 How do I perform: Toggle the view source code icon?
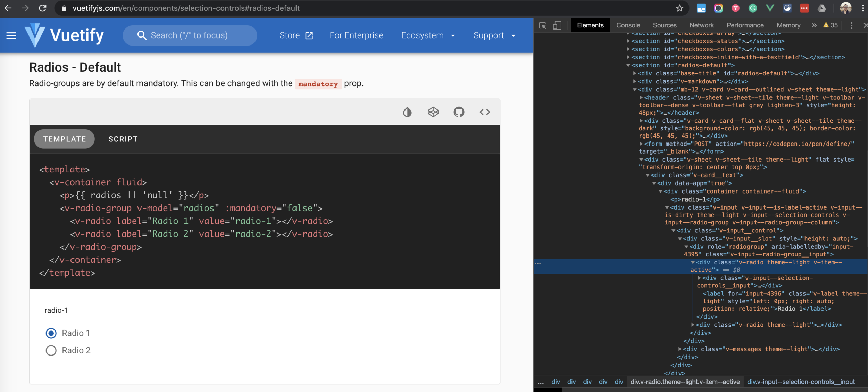tap(485, 112)
